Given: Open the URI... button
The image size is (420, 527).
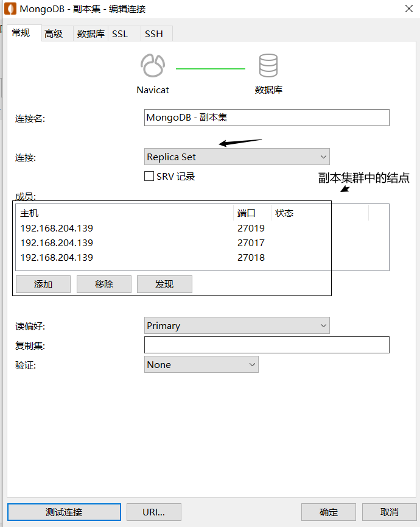Looking at the screenshot, I should click(x=154, y=512).
